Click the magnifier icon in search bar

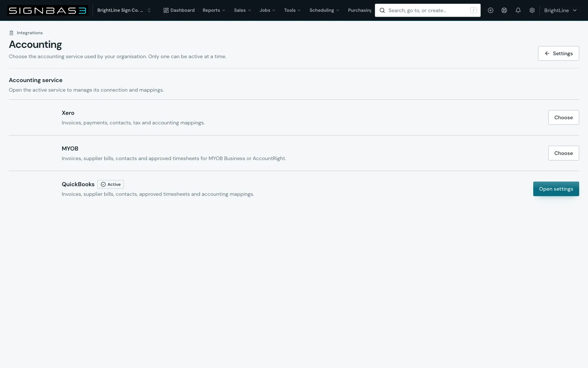382,10
